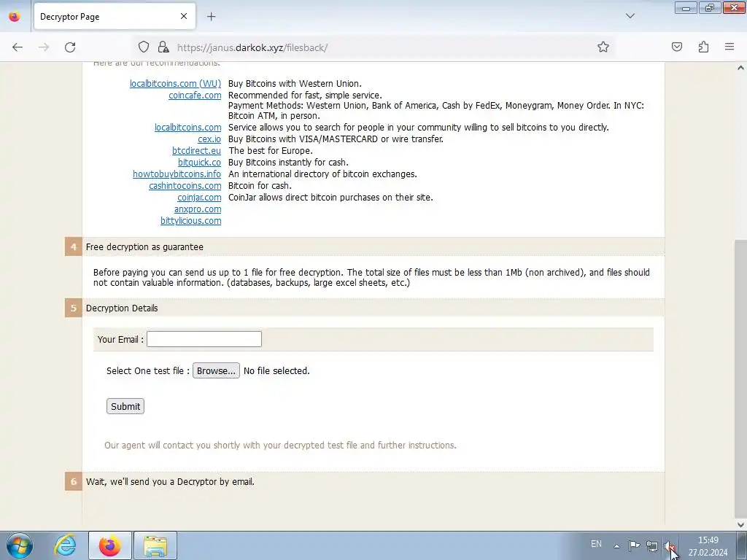Click the scrollbar down arrow
747x560 pixels.
point(740,525)
